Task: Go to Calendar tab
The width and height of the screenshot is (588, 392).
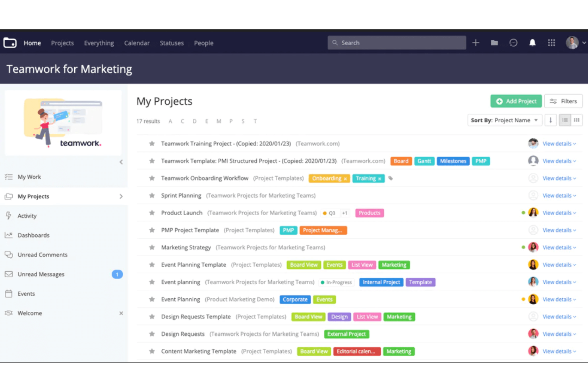Action: (x=137, y=43)
